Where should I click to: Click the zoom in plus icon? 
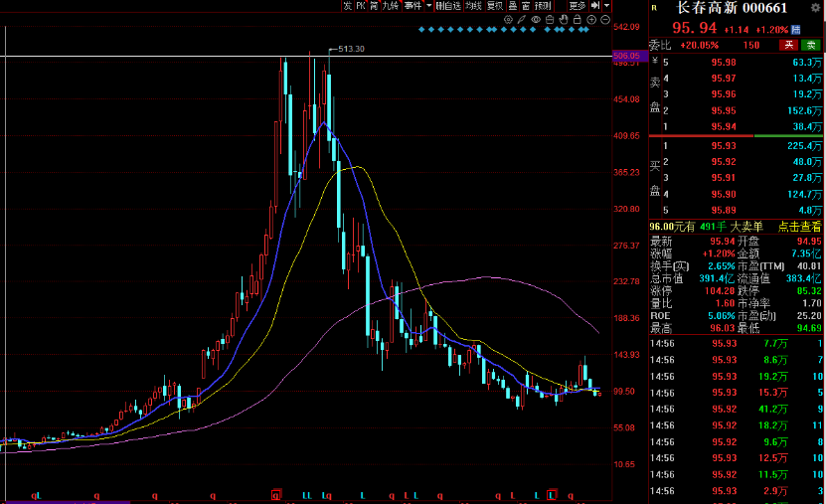point(592,19)
